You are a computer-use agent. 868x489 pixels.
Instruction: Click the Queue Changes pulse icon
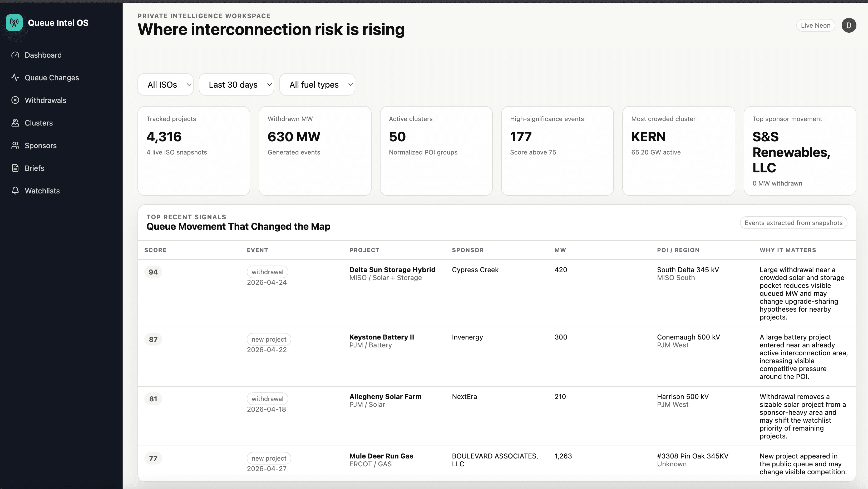[x=15, y=77]
